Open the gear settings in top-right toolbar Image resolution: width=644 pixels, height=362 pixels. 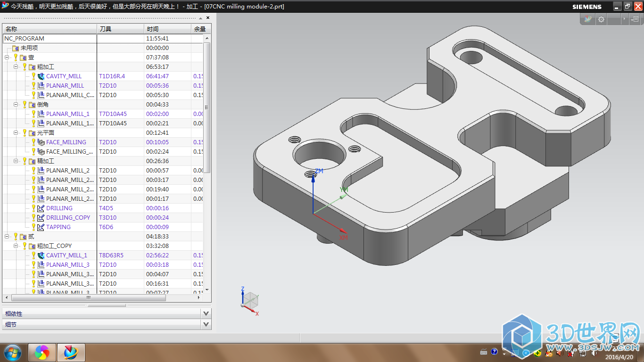point(601,19)
